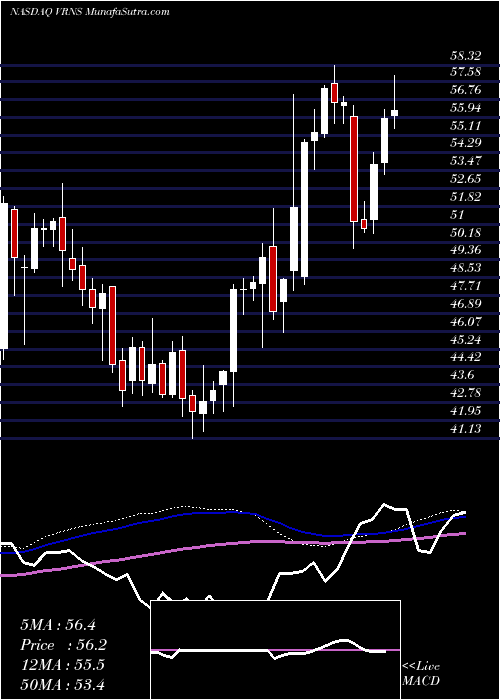Select the 51.82 price axis label
This screenshot has width=500, height=700.
pos(465,196)
